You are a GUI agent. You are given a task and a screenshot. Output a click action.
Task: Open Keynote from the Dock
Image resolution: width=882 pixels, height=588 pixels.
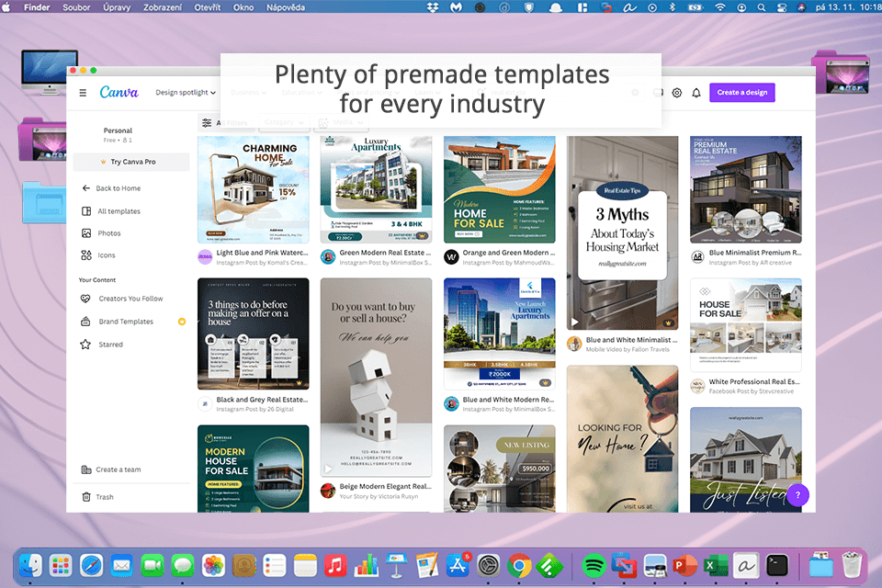(x=397, y=566)
